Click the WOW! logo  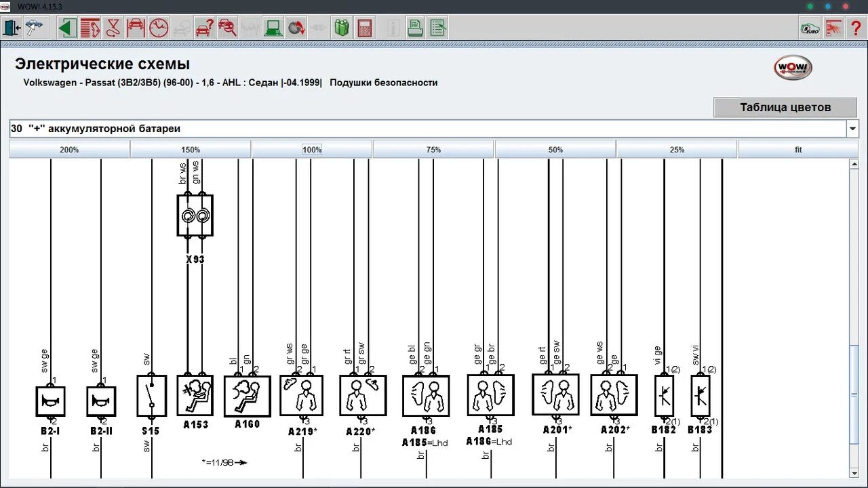coord(793,68)
